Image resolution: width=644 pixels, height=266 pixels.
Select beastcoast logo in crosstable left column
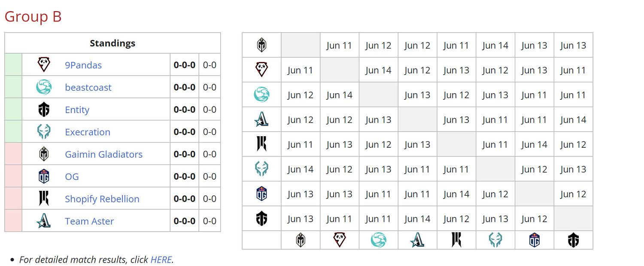(x=261, y=95)
